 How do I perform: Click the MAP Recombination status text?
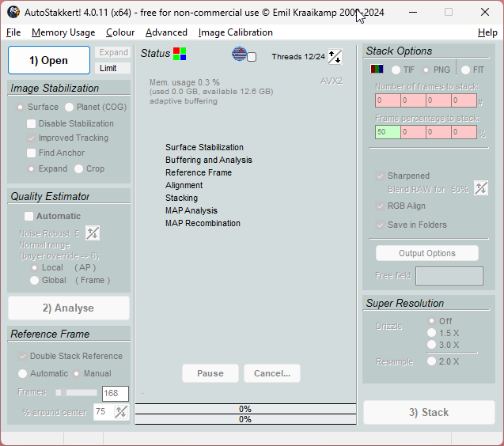pos(203,223)
